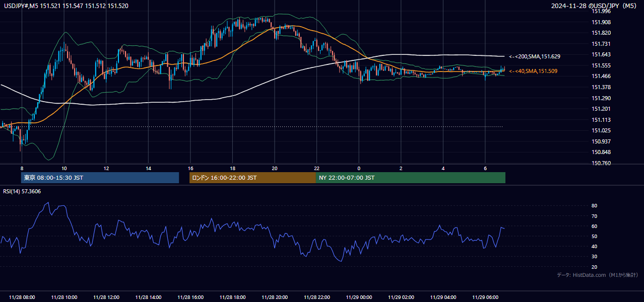The height and width of the screenshot is (302, 644).
Task: Click price axis label 151.996
Action: pos(601,12)
